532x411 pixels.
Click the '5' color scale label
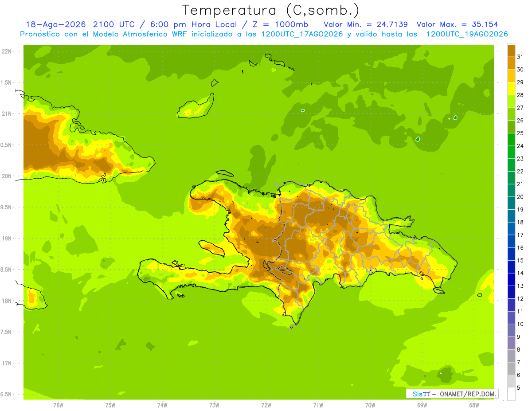coord(519,388)
